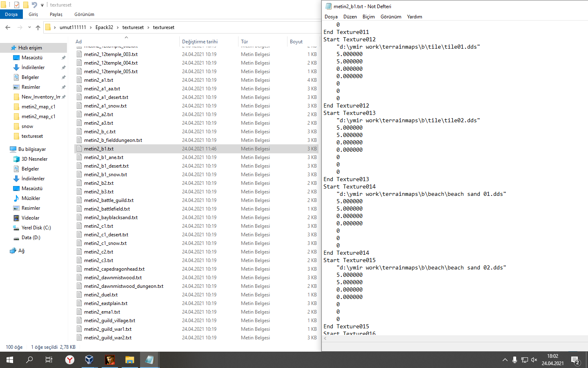The width and height of the screenshot is (588, 368).
Task: Click muted volume icon in system tray
Action: [534, 360]
